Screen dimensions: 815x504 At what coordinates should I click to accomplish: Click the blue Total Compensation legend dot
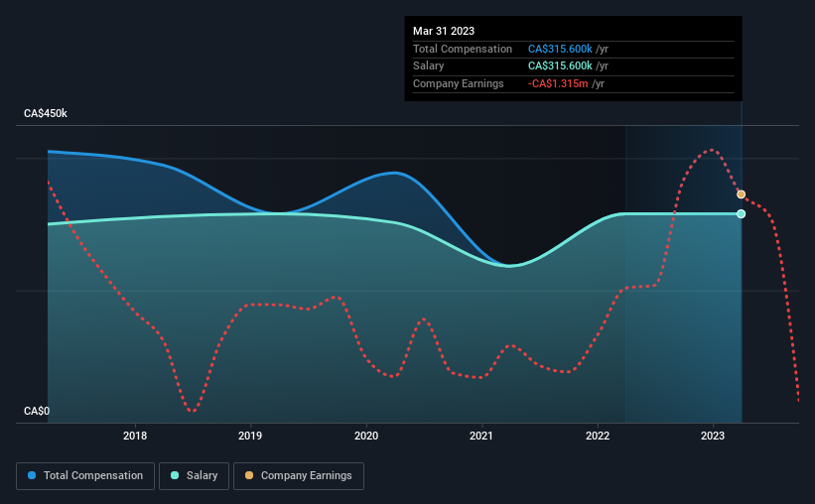coord(32,475)
